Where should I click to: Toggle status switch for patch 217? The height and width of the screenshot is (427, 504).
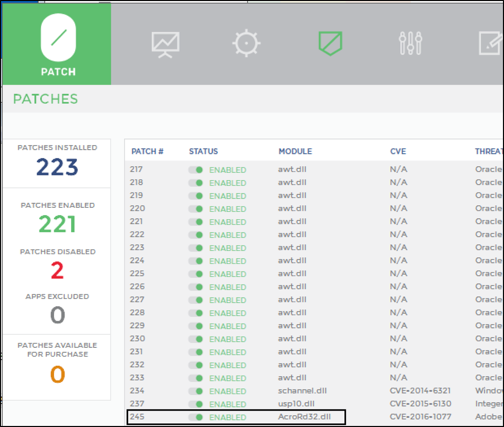196,170
